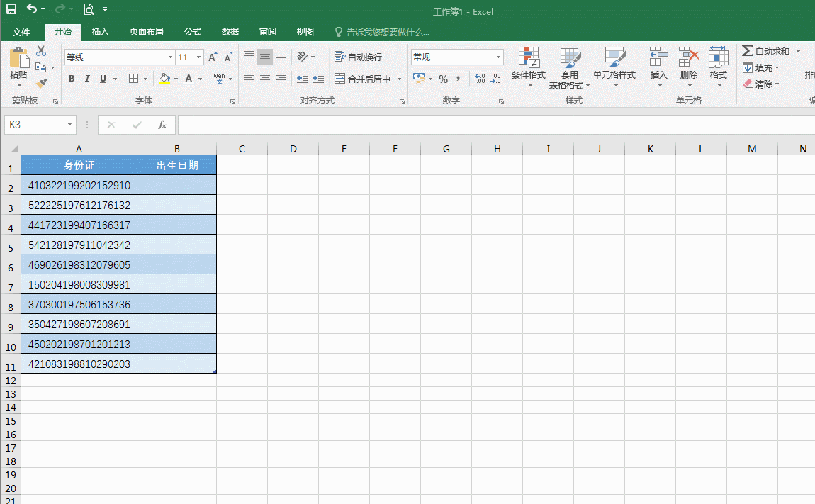Click the Cut scissors icon

(41, 51)
